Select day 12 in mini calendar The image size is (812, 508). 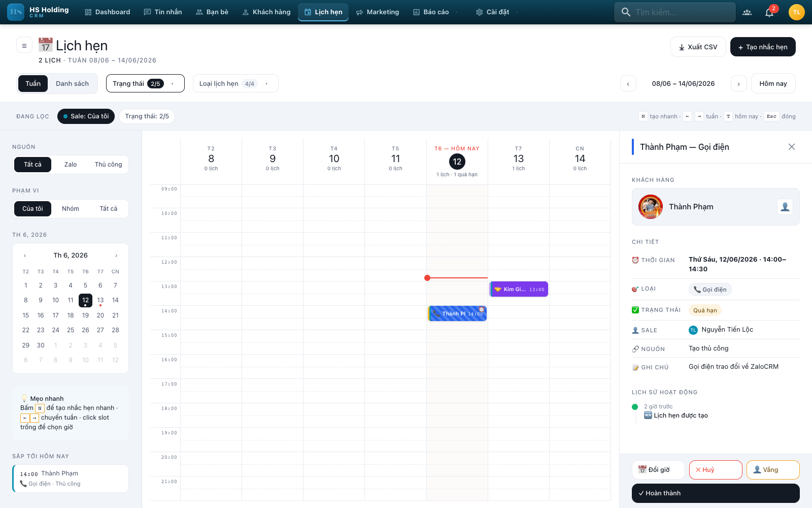pos(85,300)
